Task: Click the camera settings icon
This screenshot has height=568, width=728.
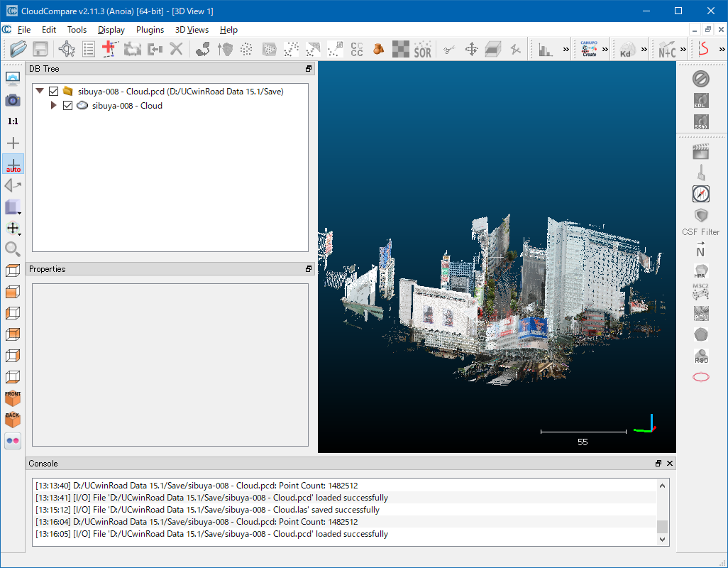Action: [x=13, y=100]
